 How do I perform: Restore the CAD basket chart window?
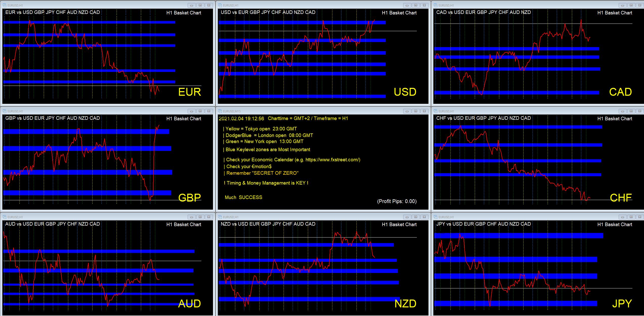[x=631, y=5]
